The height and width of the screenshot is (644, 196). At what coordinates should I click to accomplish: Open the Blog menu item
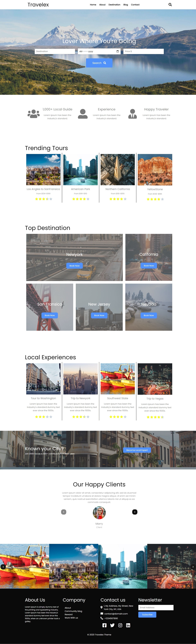(x=126, y=5)
